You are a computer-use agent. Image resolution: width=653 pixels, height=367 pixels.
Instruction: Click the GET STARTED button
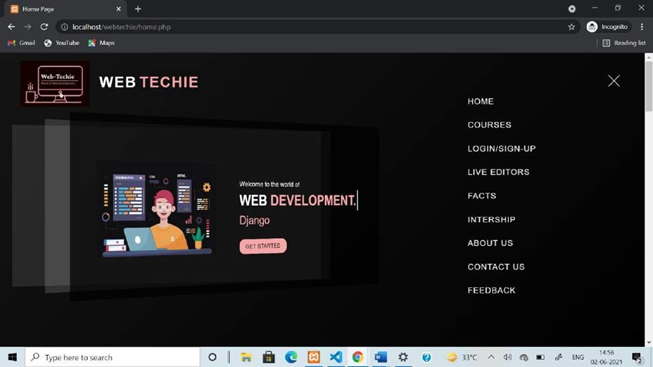tap(263, 246)
